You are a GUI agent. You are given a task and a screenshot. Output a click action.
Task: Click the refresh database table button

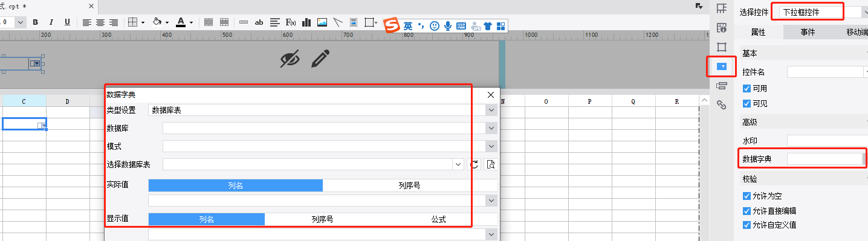474,164
